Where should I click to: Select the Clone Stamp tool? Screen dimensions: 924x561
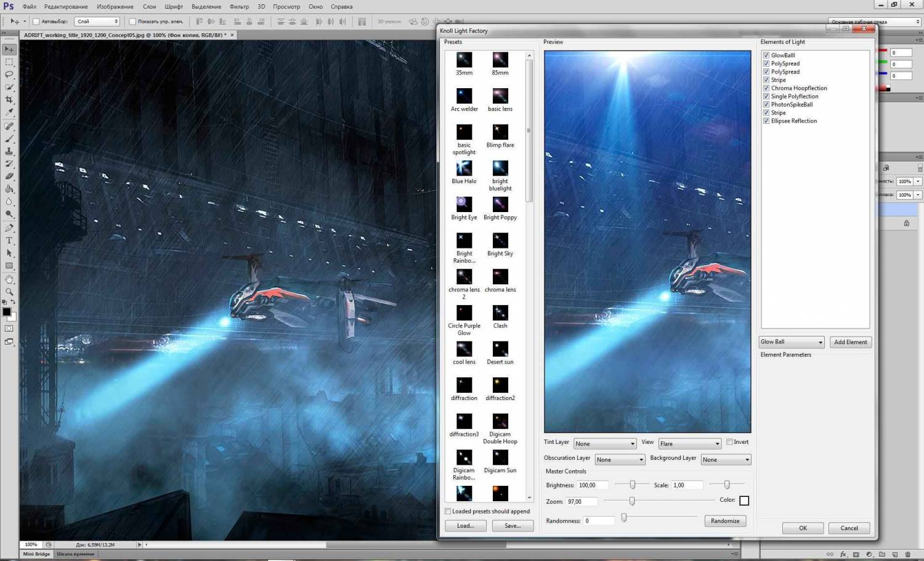[x=9, y=151]
